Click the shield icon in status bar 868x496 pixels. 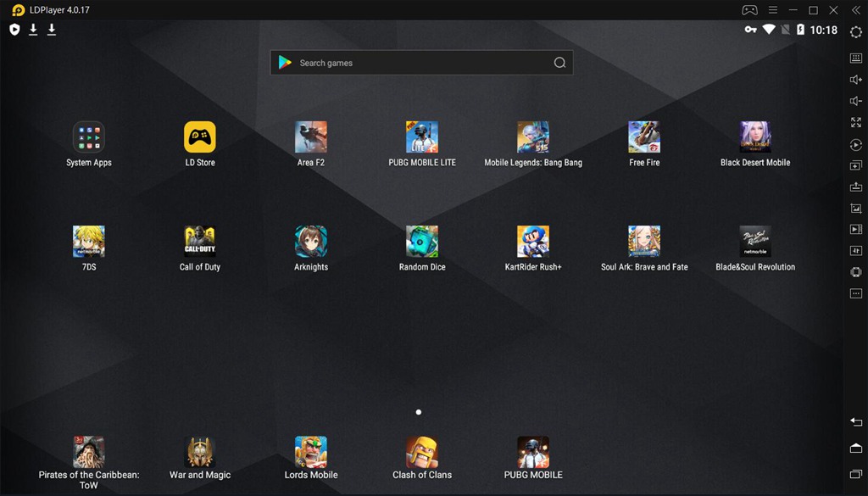coord(15,30)
